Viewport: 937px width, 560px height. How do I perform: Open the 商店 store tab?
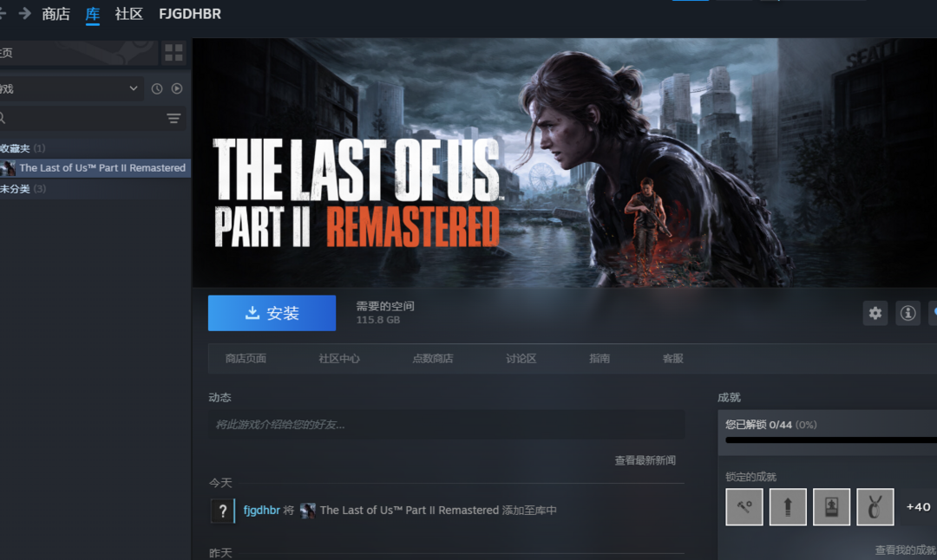pos(56,14)
